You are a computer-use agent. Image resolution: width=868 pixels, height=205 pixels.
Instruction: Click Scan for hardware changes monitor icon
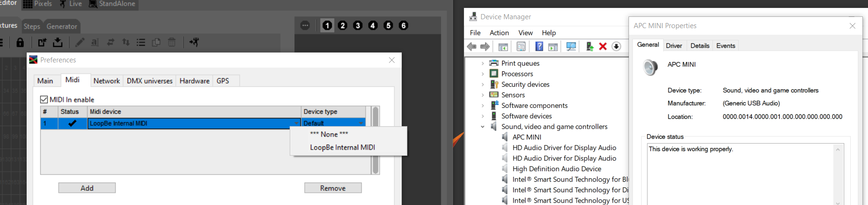[x=571, y=46]
